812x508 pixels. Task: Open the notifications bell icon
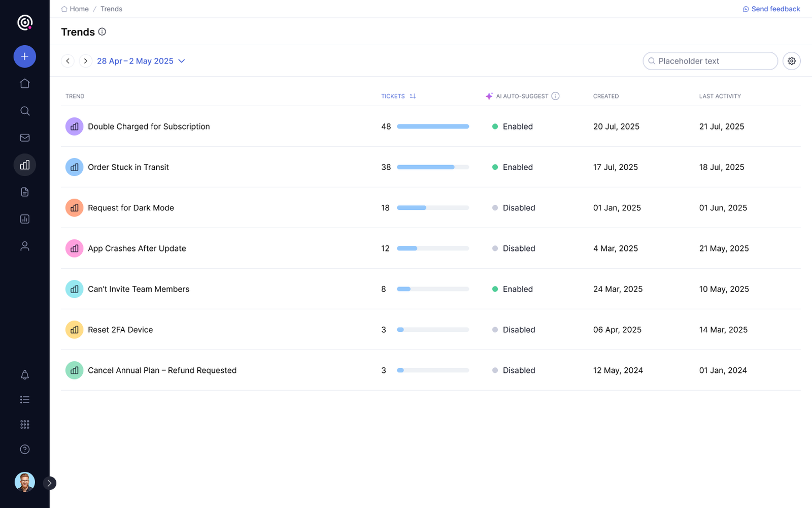[24, 375]
